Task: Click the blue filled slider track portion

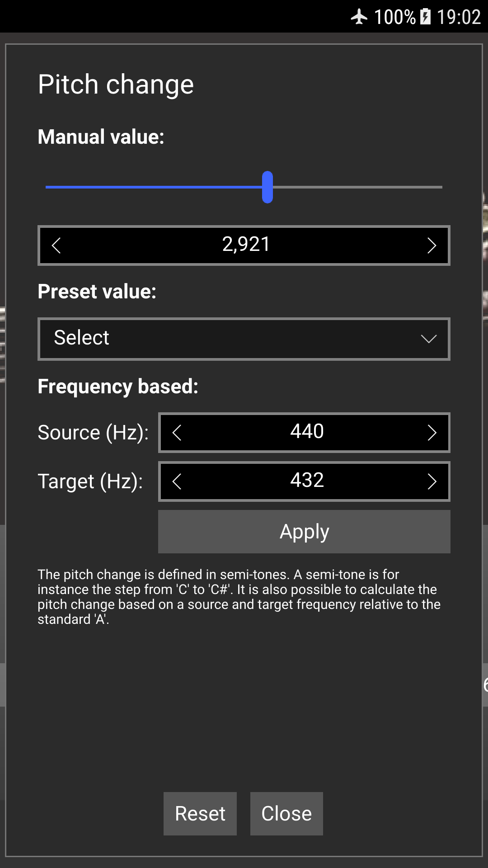Action: click(x=154, y=187)
